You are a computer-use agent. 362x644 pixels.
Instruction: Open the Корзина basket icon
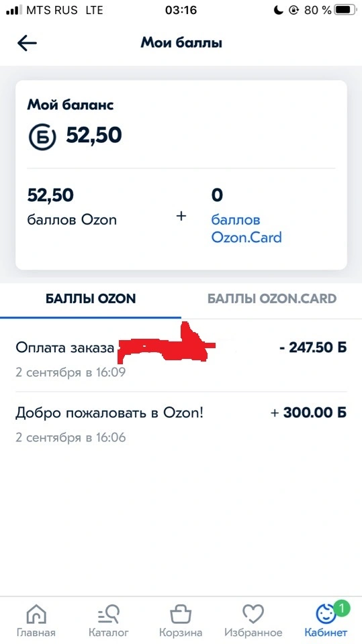click(181, 615)
